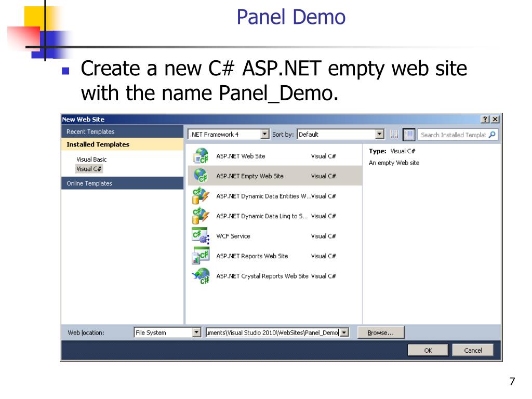Click the 'Sort by:' label
Viewport: 532px width, 399px height.
pos(283,135)
